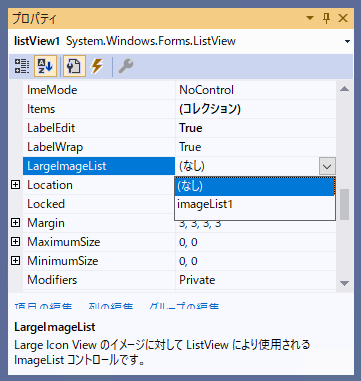Switch to Categorized property view

(22, 66)
